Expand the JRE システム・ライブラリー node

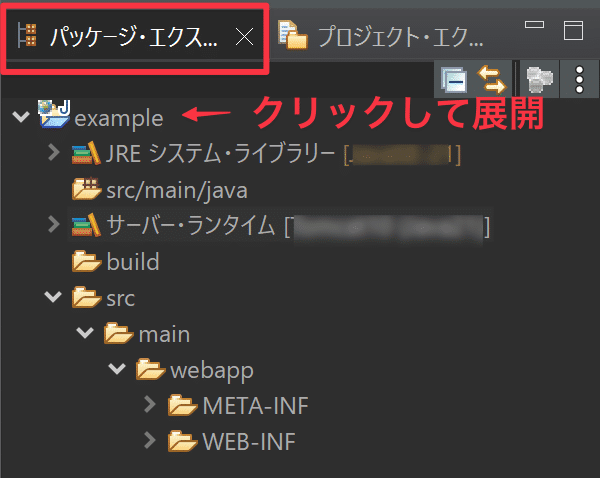click(54, 154)
